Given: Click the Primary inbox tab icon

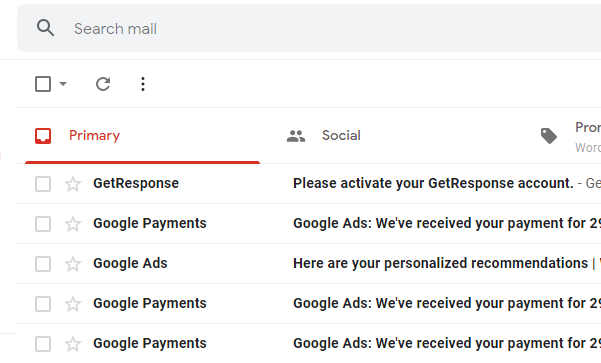Looking at the screenshot, I should 43,136.
